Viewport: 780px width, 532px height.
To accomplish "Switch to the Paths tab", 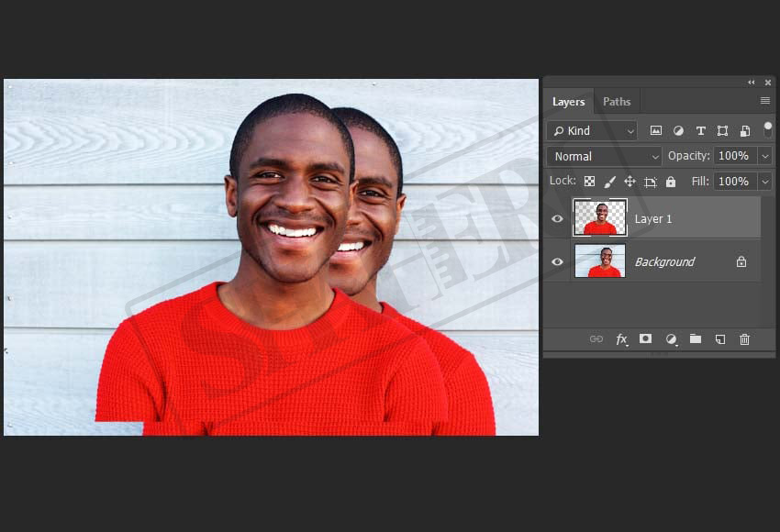I will [x=617, y=102].
